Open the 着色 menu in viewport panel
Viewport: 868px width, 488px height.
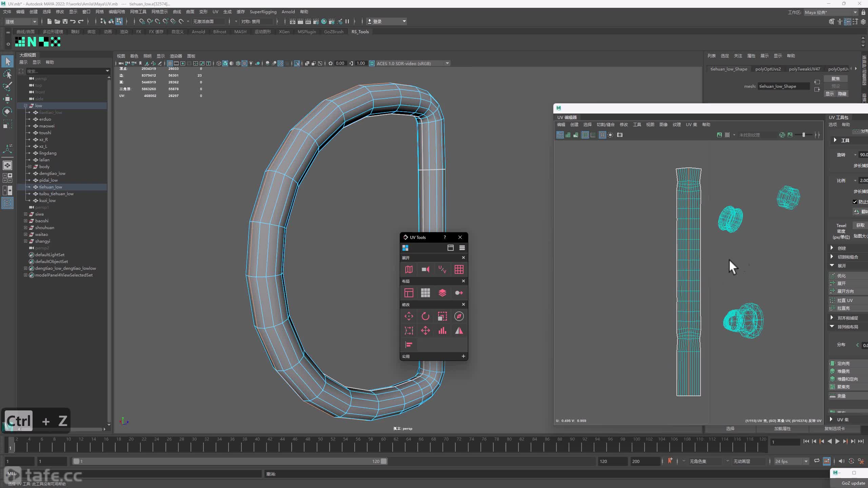click(134, 56)
